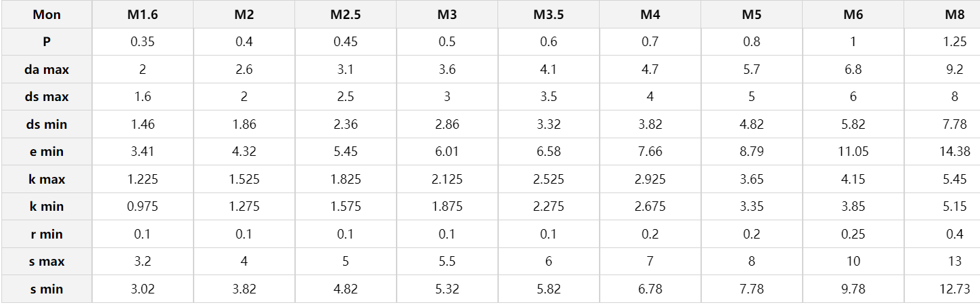Click the M8 column header
980x305 pixels.
954,15
